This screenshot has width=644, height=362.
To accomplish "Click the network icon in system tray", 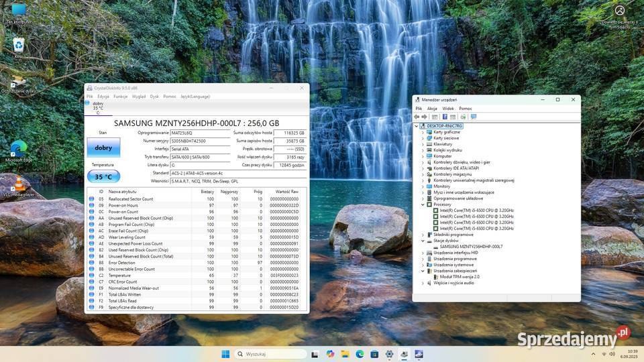I will coord(604,354).
